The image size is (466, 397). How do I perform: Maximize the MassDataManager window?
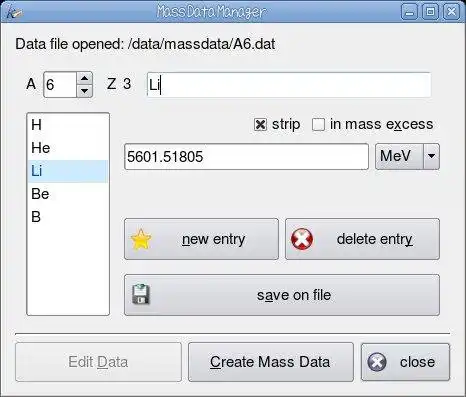[430, 12]
